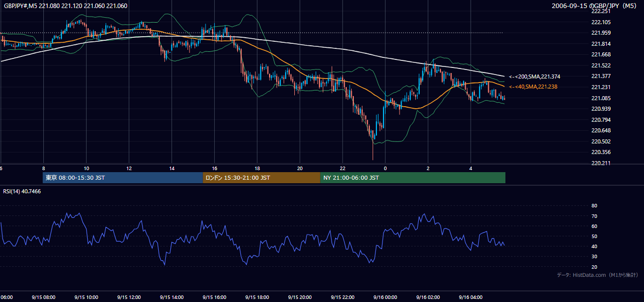Click price axis value 222.105
This screenshot has height=302, width=644.
click(x=601, y=22)
